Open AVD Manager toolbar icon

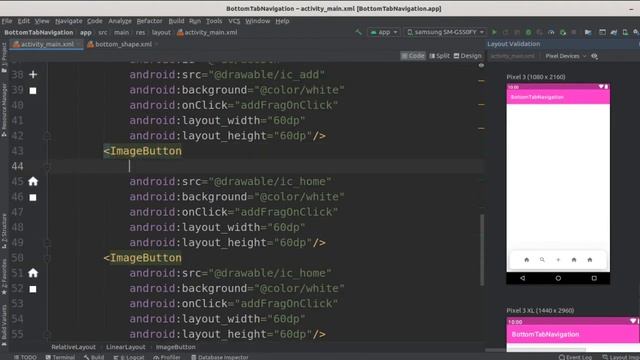pos(625,32)
